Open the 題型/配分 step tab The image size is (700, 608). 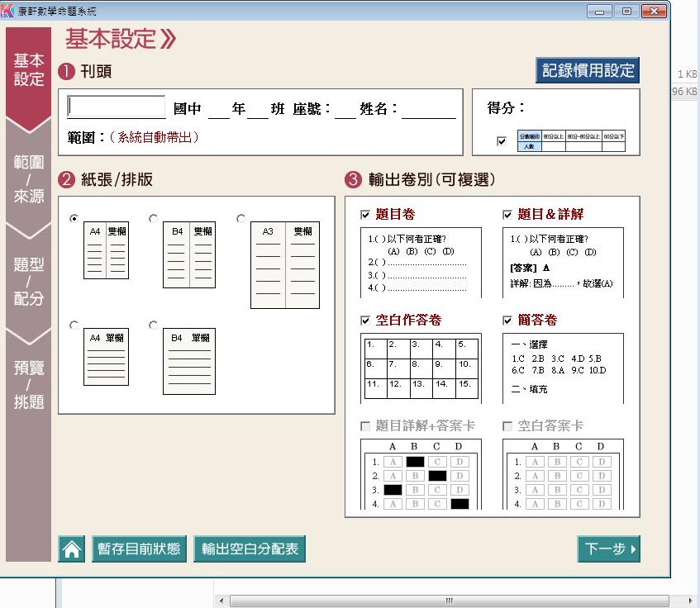point(29,282)
